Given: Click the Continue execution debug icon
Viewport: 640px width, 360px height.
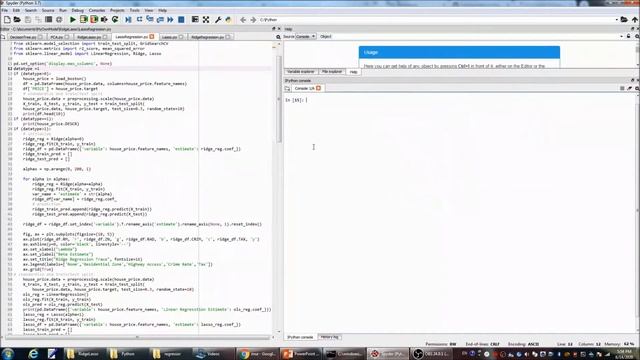Looking at the screenshot, I should tap(170, 20).
